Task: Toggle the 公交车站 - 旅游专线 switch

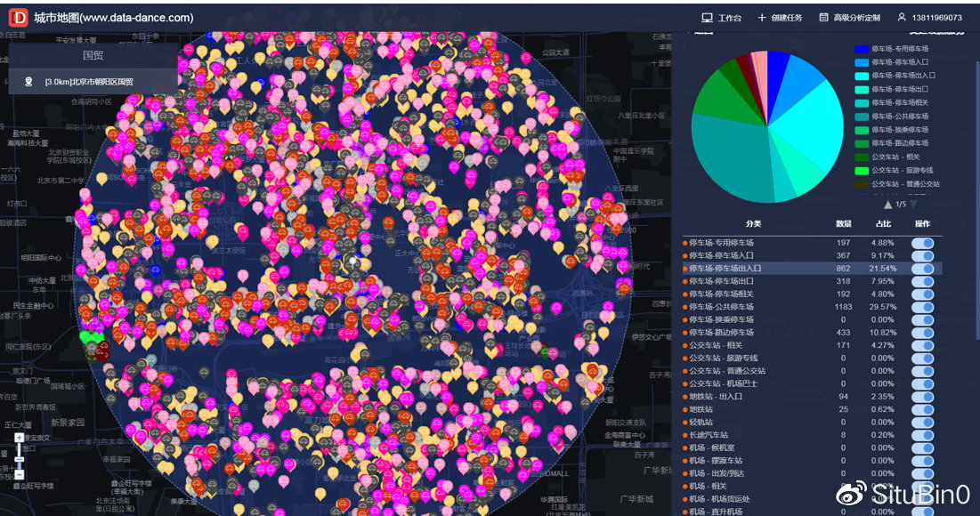Action: [922, 358]
